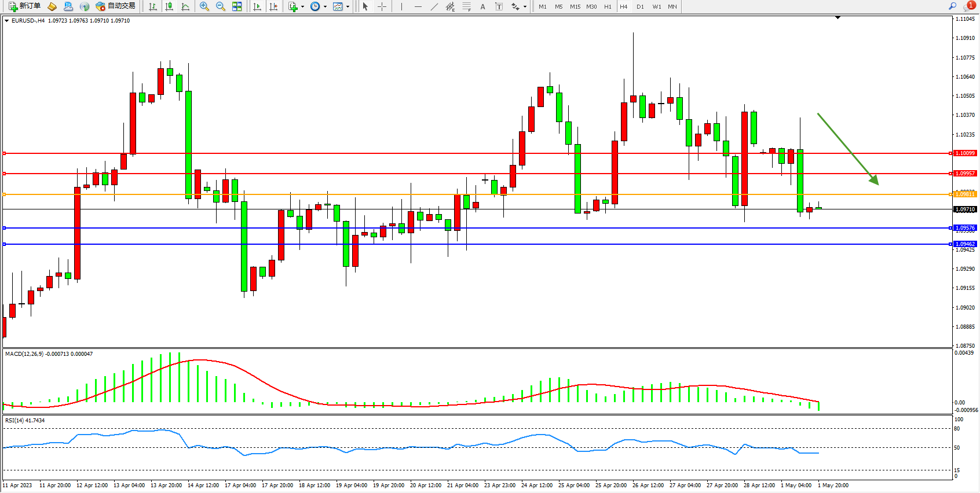Click the New Order (新订单) button
980x493 pixels.
24,6
